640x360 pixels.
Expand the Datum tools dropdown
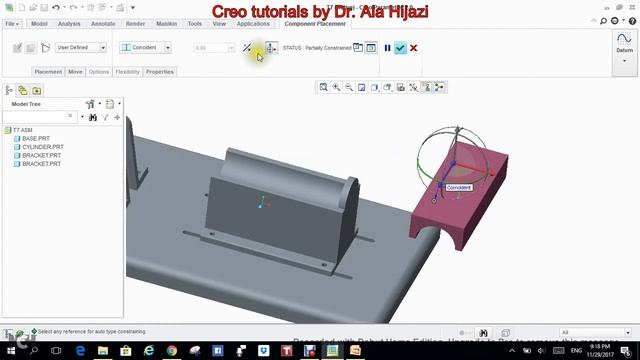click(624, 61)
